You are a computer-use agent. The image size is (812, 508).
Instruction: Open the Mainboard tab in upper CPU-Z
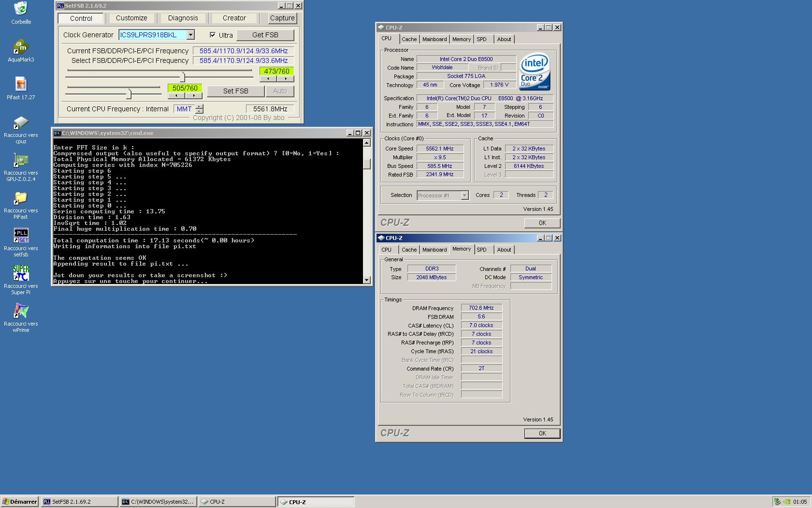[435, 39]
